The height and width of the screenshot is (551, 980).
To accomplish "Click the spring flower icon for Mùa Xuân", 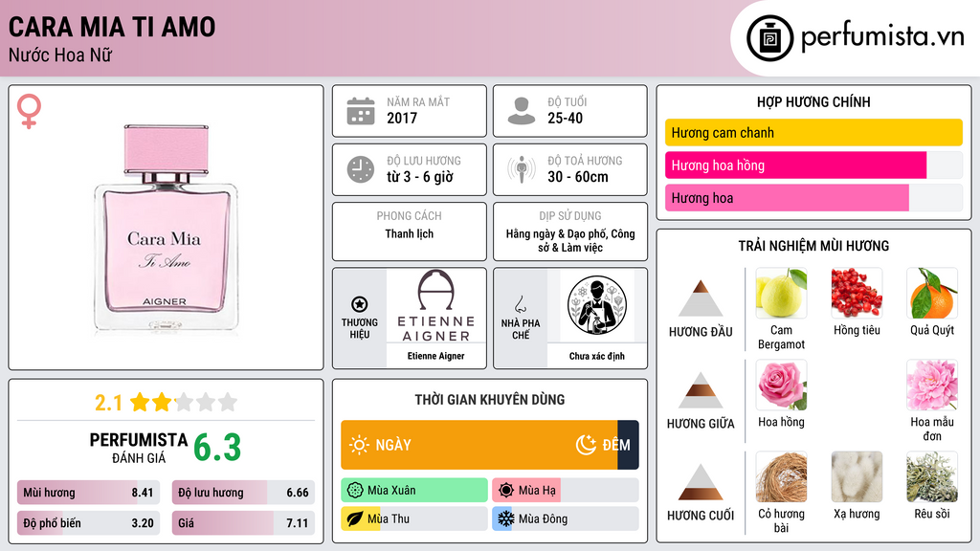I will pos(355,491).
